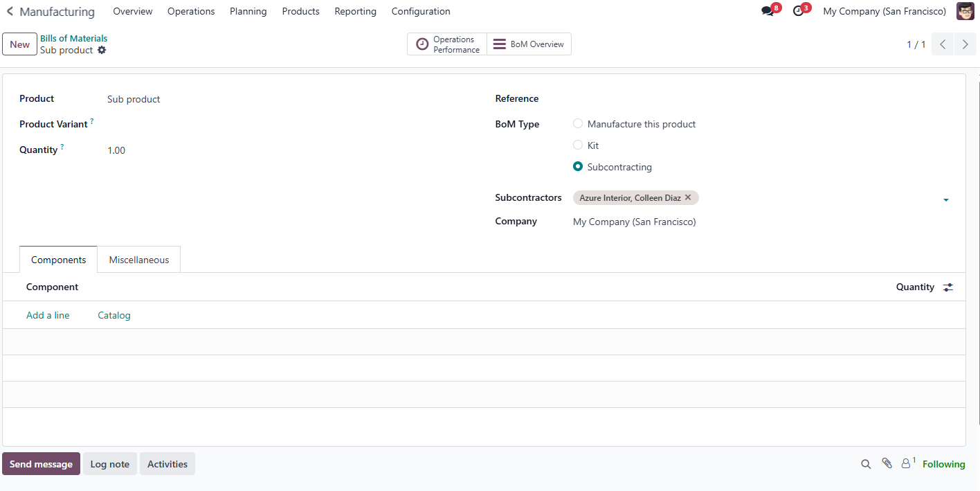
Task: Open the Overview menu
Action: tap(133, 11)
